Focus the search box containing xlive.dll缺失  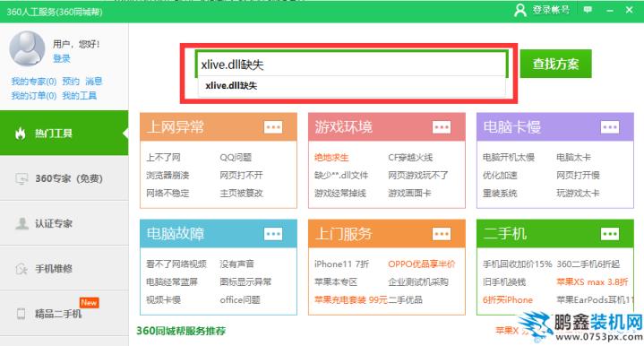coord(351,65)
